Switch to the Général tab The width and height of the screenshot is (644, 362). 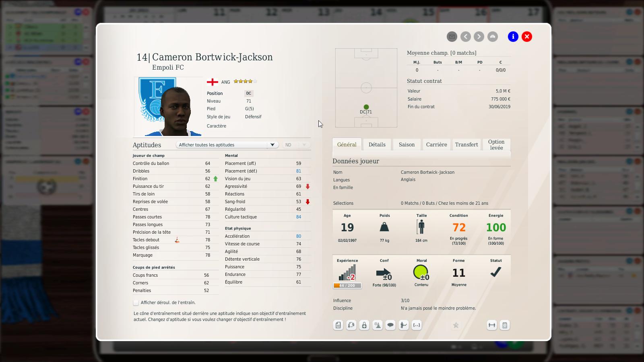click(x=347, y=145)
